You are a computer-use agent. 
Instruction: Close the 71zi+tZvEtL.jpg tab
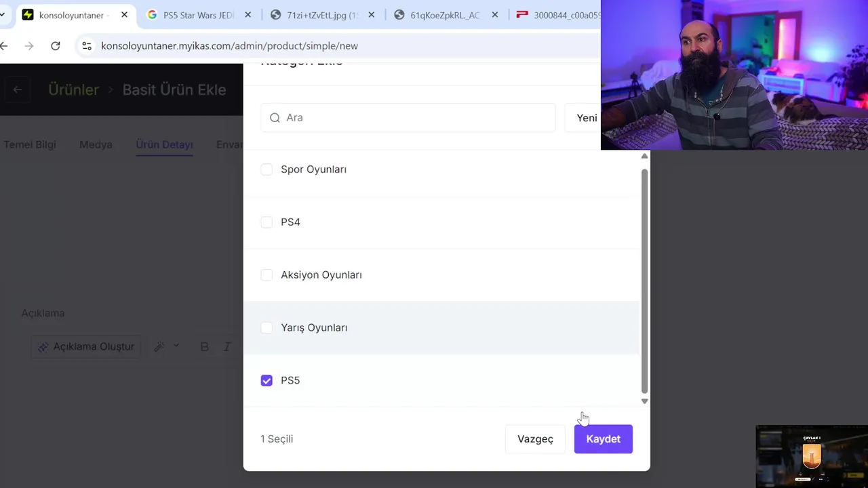[x=371, y=15]
